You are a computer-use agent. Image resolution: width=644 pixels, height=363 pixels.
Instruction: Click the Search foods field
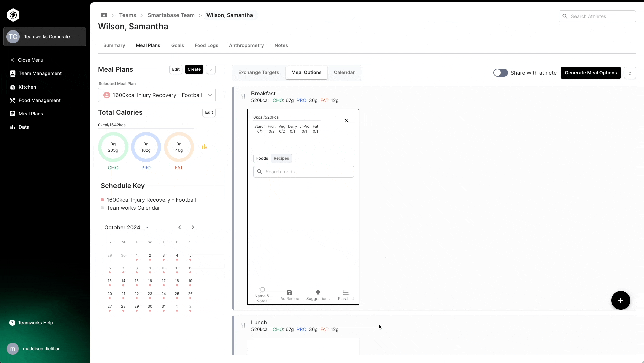point(304,172)
